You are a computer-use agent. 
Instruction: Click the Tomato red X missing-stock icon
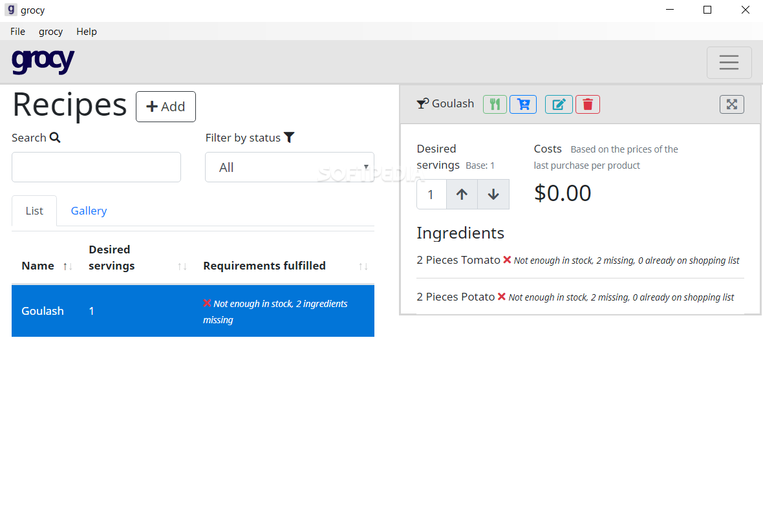tap(507, 260)
